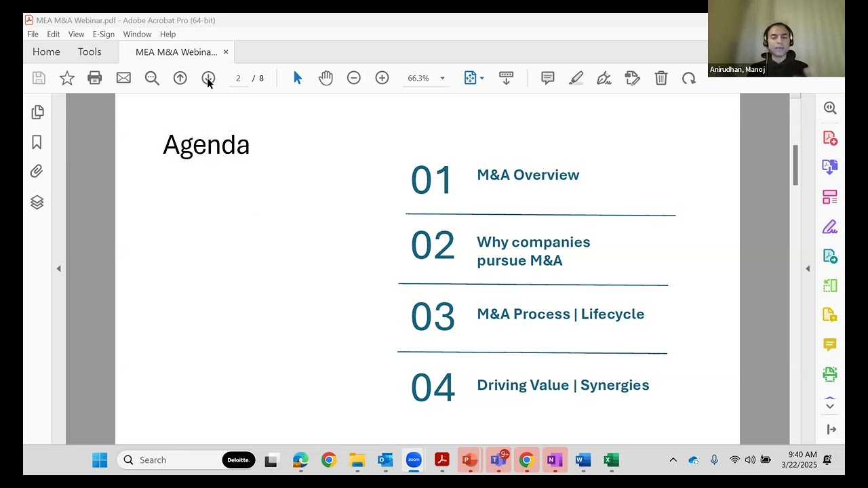Expand the fit page options arrow
The image size is (868, 488).
[481, 78]
